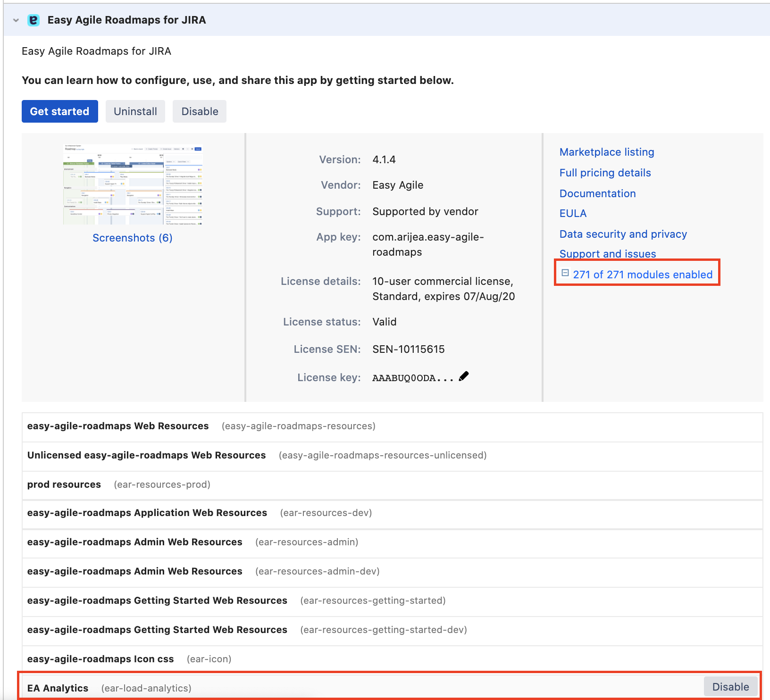Disable the app using top Disable button
Viewport: 770px width, 700px height.
pos(200,111)
